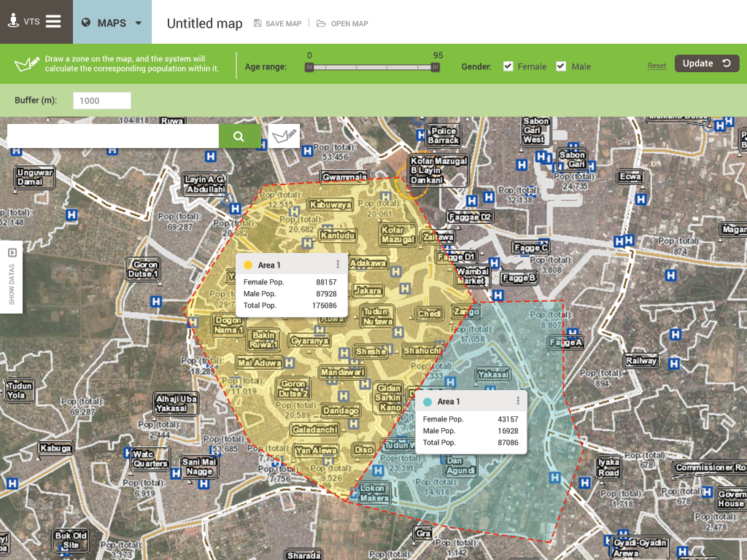Click the Reset link
Image resolution: width=747 pixels, height=560 pixels.
tap(657, 66)
